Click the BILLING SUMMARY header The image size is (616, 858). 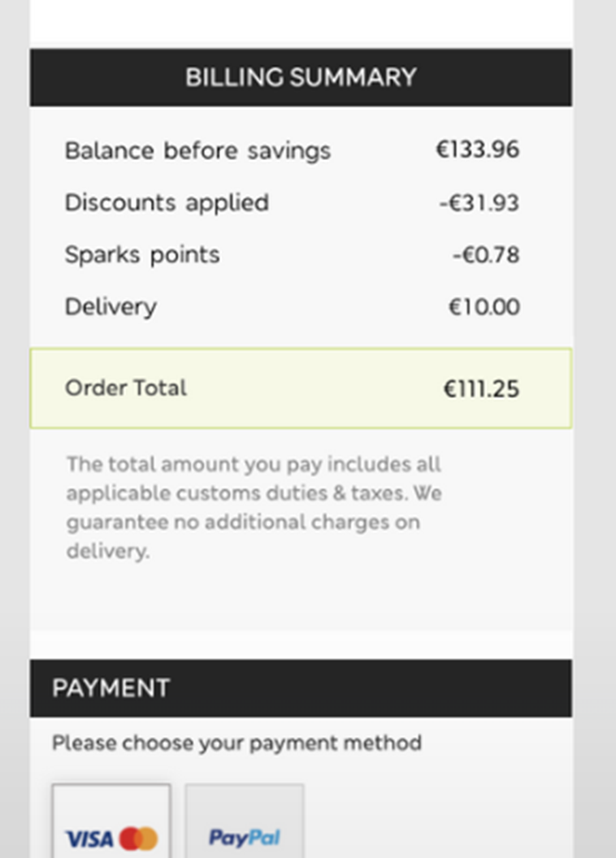(301, 78)
